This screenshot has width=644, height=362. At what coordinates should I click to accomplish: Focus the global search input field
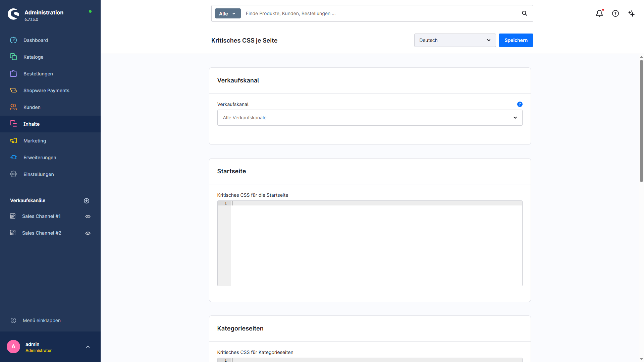[381, 13]
